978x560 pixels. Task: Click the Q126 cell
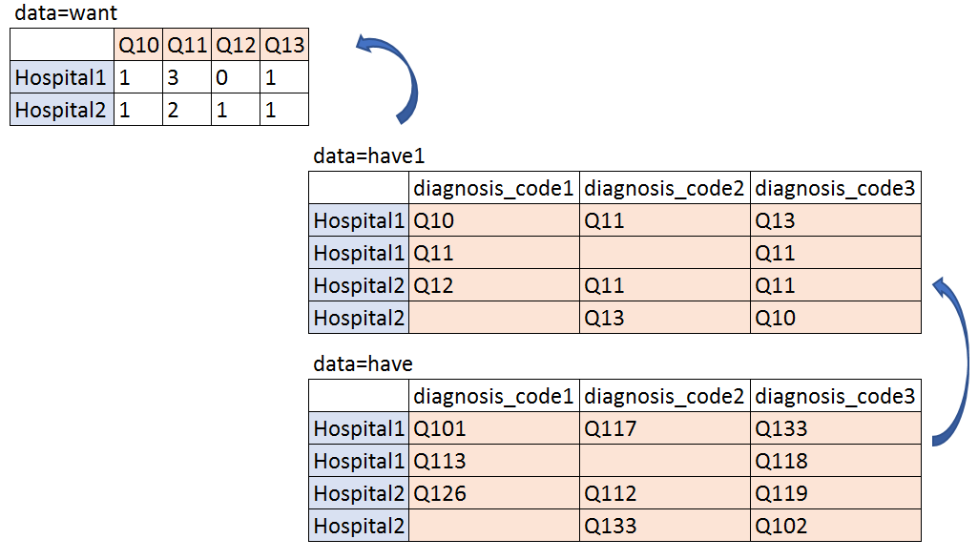(494, 493)
